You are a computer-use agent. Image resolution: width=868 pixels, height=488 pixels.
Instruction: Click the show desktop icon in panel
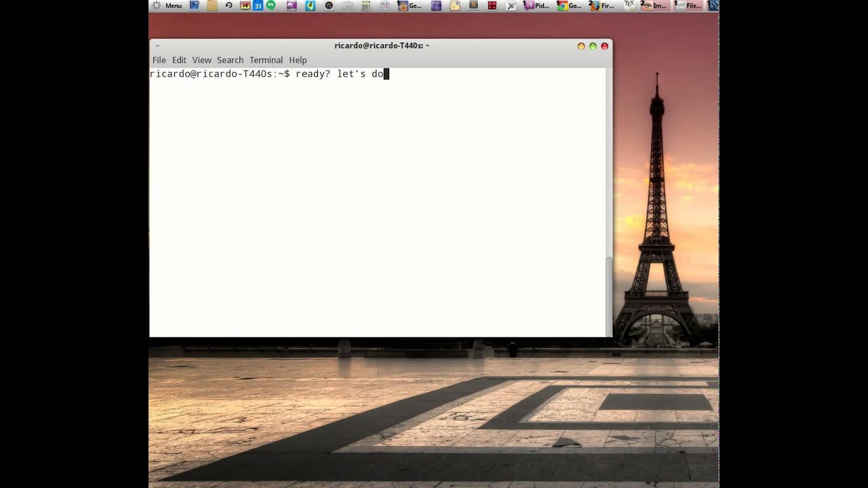[x=195, y=5]
